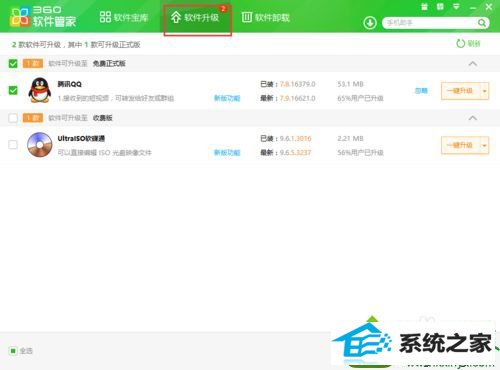The image size is (500, 370).
Task: Click the 56%用户已升级 text
Action: pos(360,152)
